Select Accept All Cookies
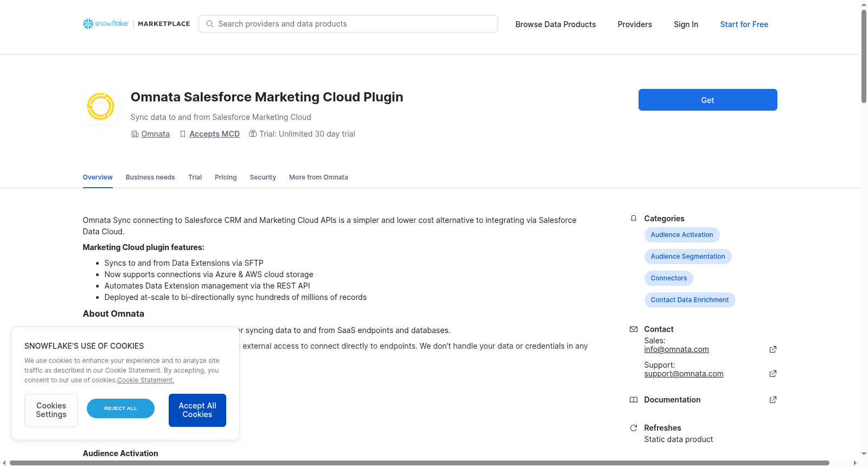868x467 pixels. [197, 410]
